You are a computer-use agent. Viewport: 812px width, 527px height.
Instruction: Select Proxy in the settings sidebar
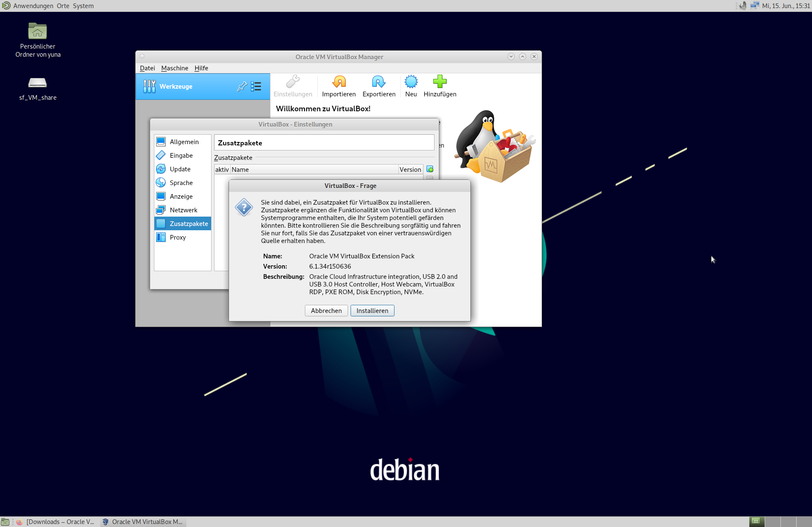[x=183, y=237]
